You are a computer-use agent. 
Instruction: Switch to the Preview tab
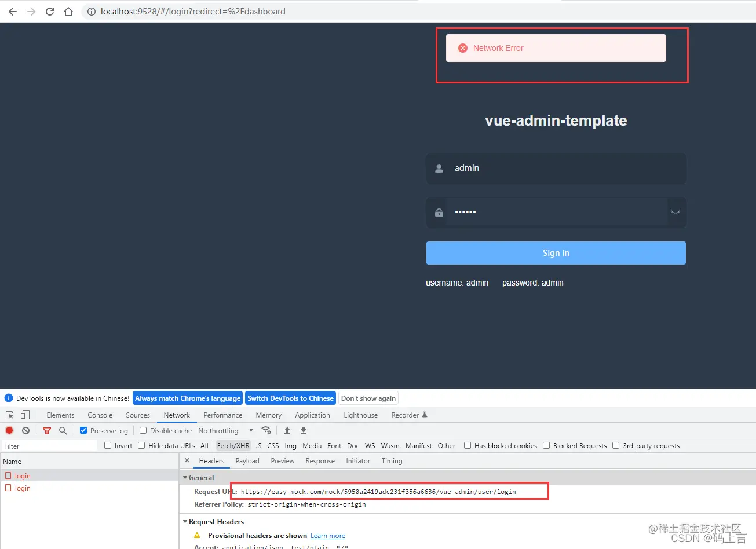(283, 461)
